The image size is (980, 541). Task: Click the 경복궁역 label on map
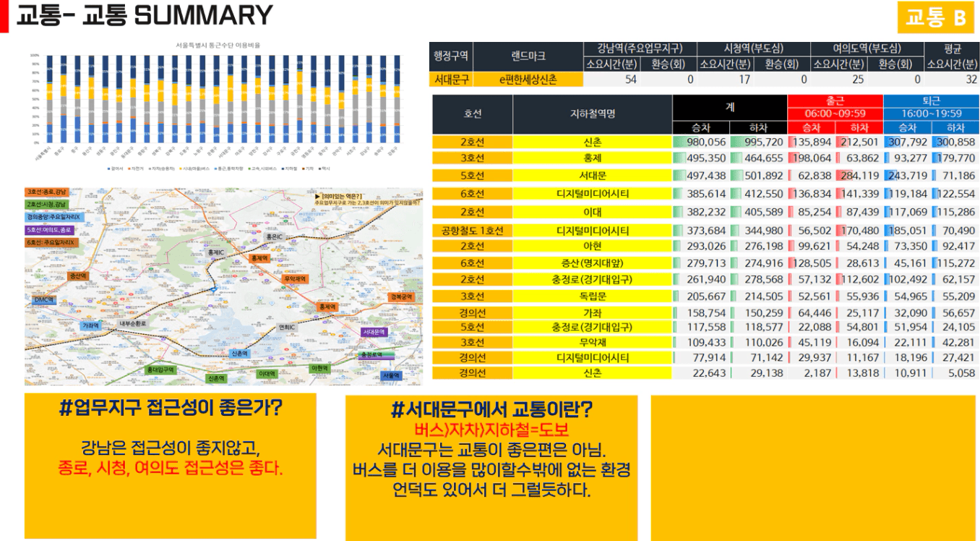click(x=402, y=297)
